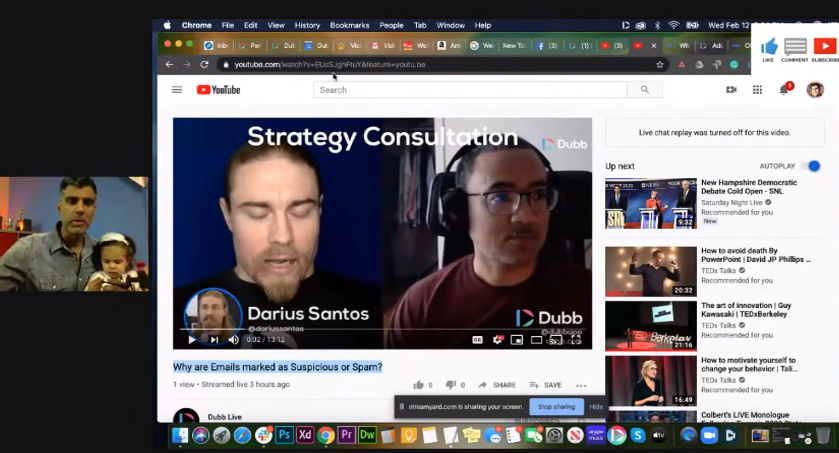This screenshot has height=453, width=839.
Task: Save the video to a playlist
Action: [x=545, y=385]
